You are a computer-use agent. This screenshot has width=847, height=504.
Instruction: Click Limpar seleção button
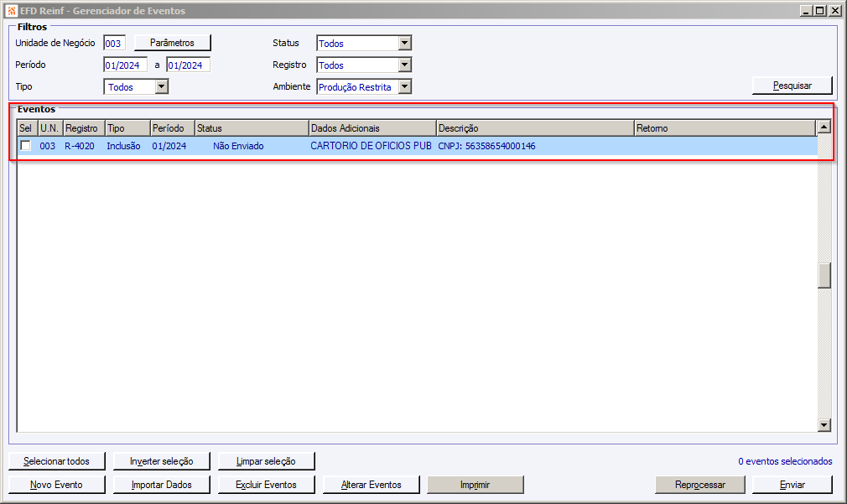coord(267,461)
